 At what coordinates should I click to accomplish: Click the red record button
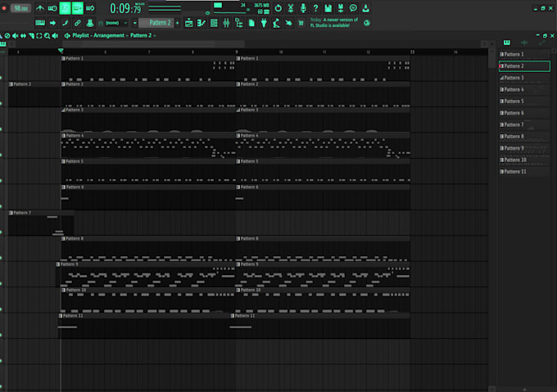click(x=4, y=8)
